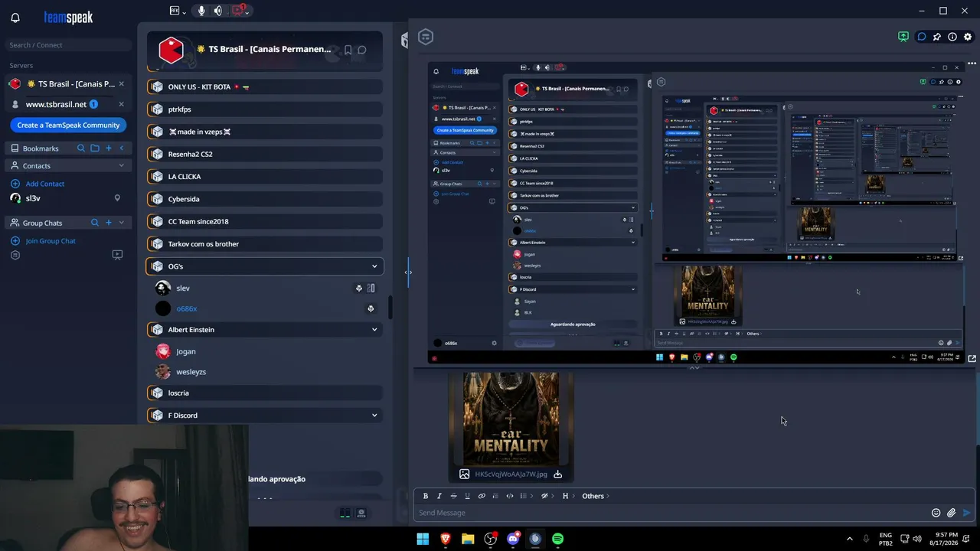Create a new group chat
Viewport: 980px width, 551px height.
tap(109, 223)
